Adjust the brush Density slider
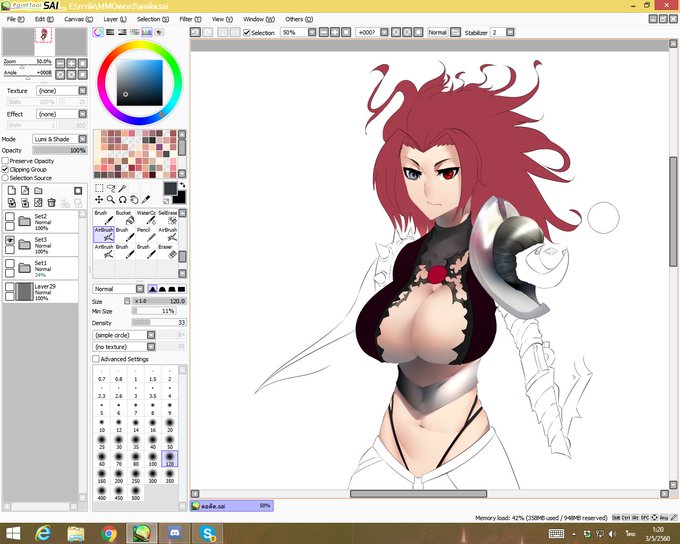This screenshot has width=680, height=544. [x=159, y=322]
